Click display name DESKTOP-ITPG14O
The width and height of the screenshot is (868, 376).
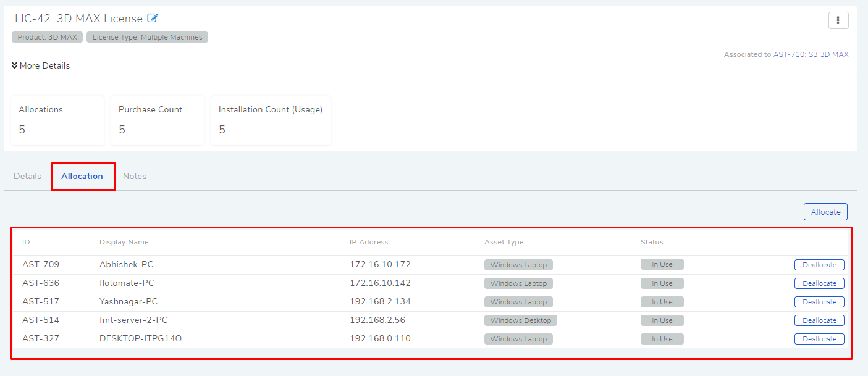140,338
